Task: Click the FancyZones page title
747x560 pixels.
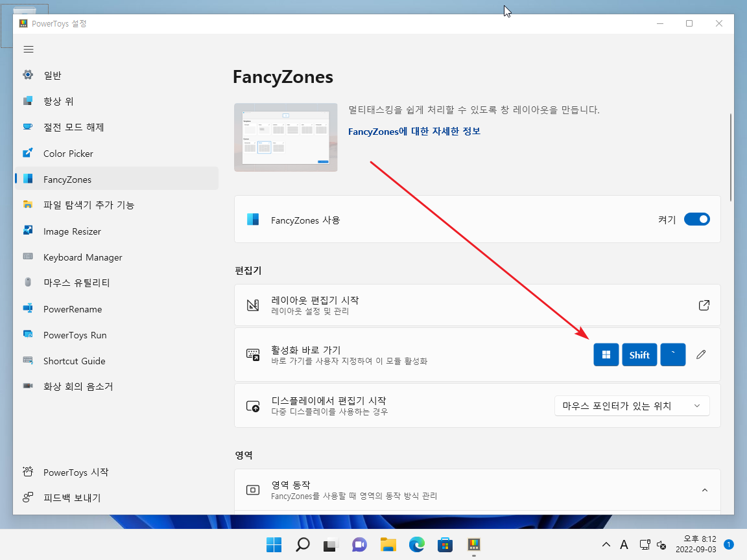Action: [283, 77]
